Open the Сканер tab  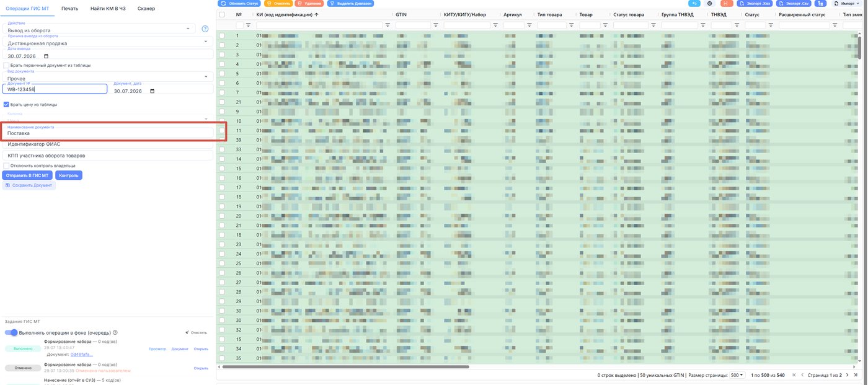tap(146, 9)
